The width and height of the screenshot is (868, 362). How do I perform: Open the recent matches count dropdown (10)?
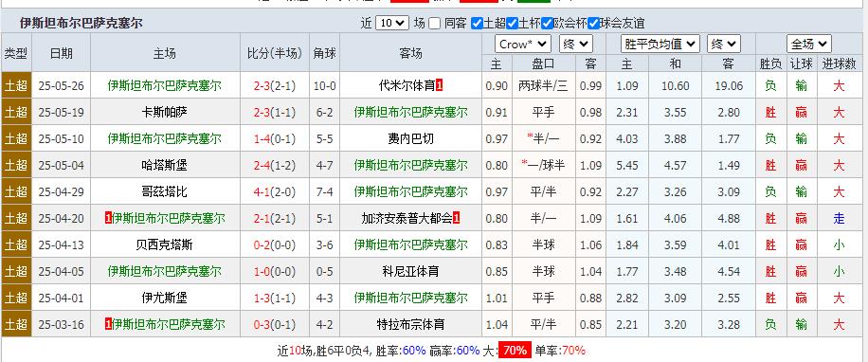[392, 23]
